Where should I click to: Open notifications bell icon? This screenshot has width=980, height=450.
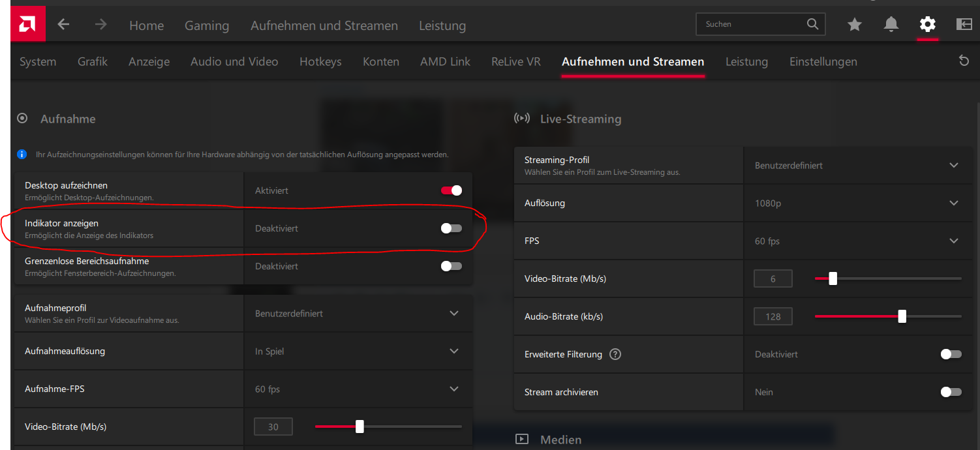click(891, 25)
